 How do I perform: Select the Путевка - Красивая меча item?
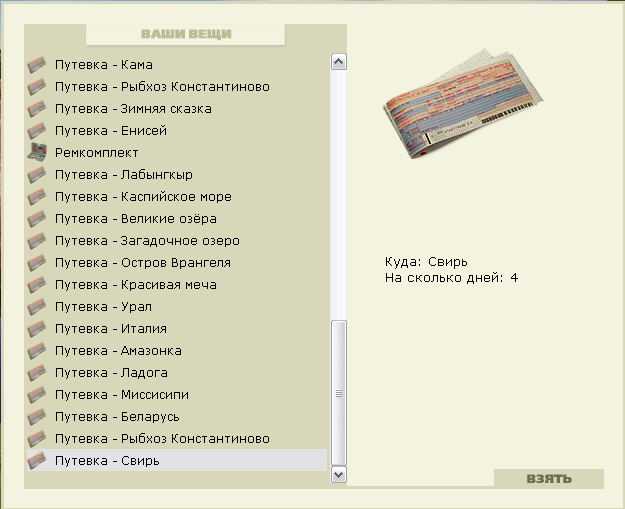pyautogui.click(x=177, y=285)
